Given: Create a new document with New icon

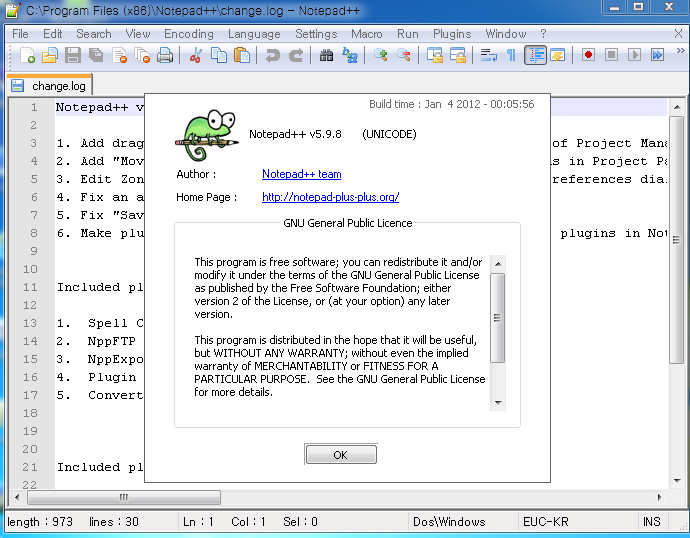Looking at the screenshot, I should coord(27,55).
